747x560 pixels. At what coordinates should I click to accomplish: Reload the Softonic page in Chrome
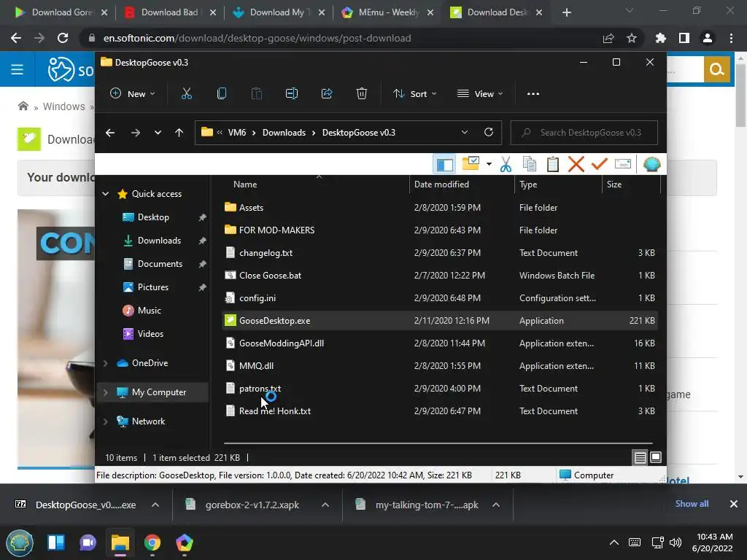pyautogui.click(x=63, y=38)
